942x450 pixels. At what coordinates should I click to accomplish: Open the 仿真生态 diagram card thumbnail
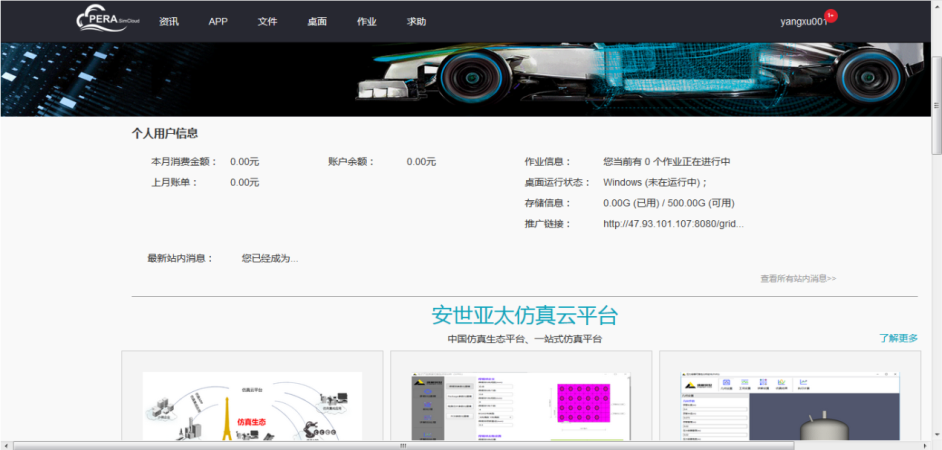coord(252,406)
